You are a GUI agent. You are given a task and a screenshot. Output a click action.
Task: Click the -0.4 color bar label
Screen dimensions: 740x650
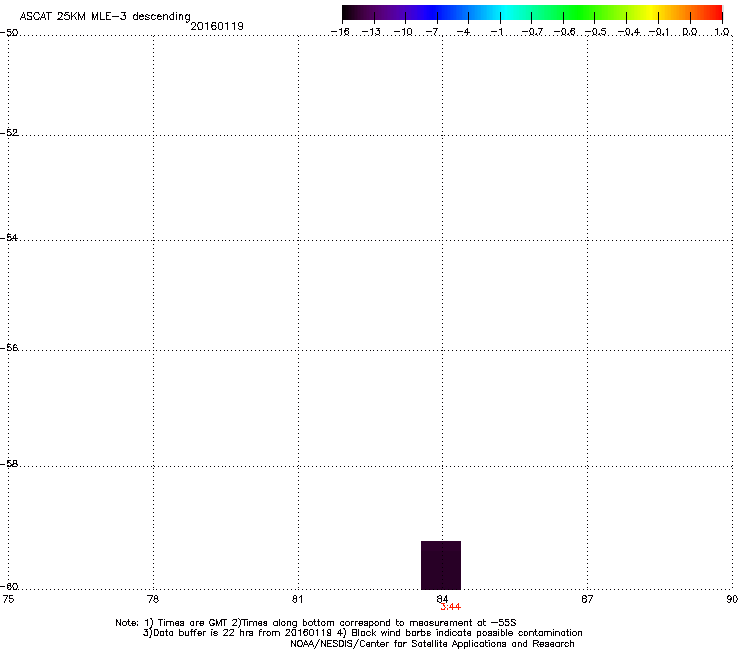coord(629,32)
